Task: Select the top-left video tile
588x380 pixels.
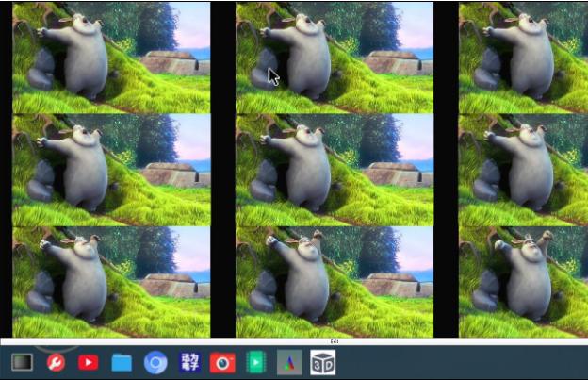Action: 111,58
